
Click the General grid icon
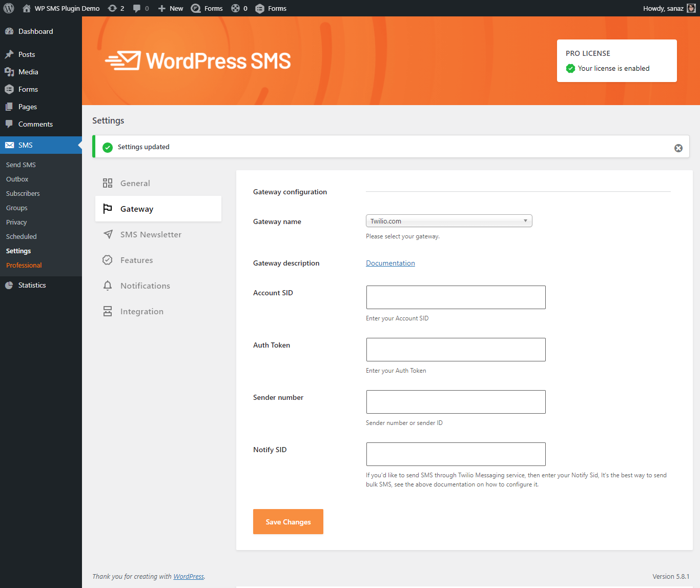click(x=108, y=183)
